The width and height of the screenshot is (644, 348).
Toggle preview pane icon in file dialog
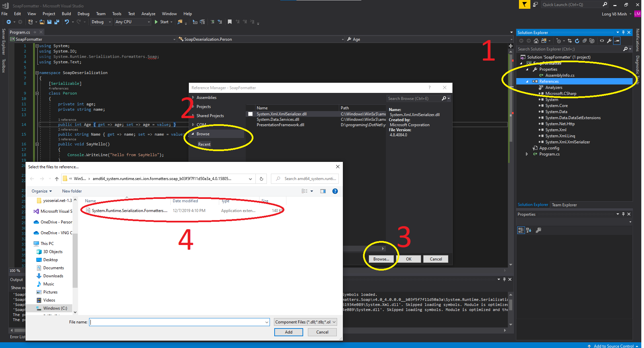click(323, 191)
